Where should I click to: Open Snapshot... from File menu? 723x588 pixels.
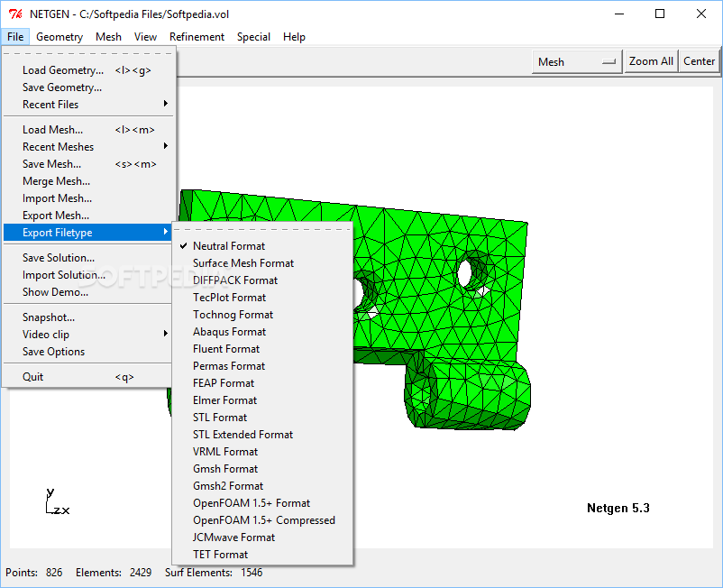point(88,317)
